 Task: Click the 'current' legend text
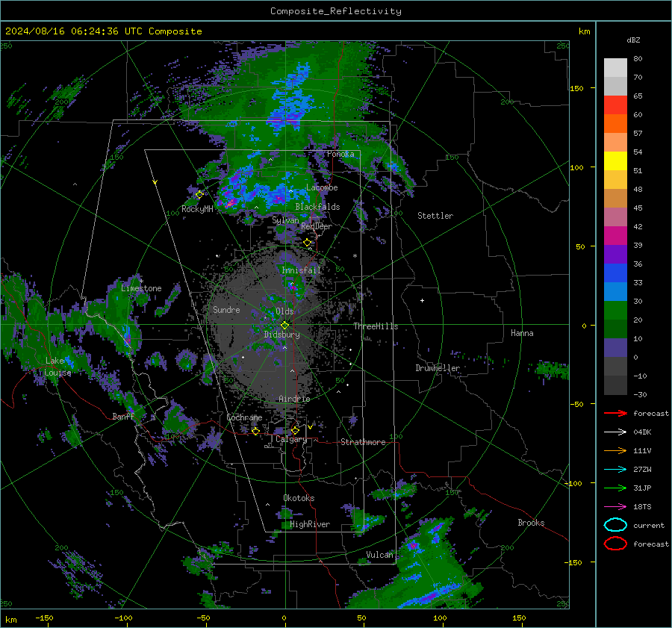click(x=649, y=525)
